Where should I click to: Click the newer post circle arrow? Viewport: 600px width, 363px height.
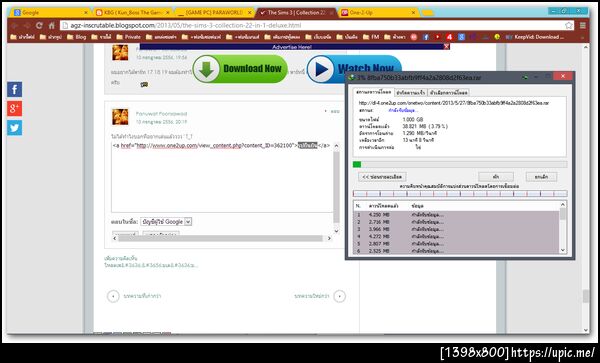[x=339, y=296]
